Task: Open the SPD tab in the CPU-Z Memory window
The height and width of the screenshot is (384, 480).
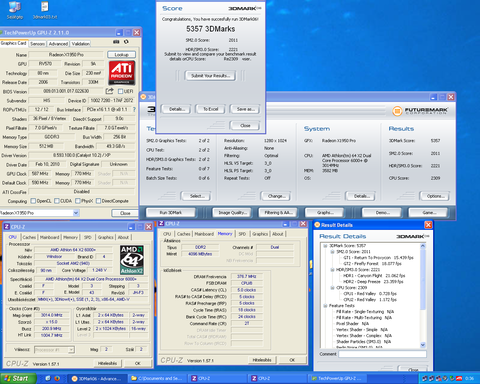Action: click(242, 234)
